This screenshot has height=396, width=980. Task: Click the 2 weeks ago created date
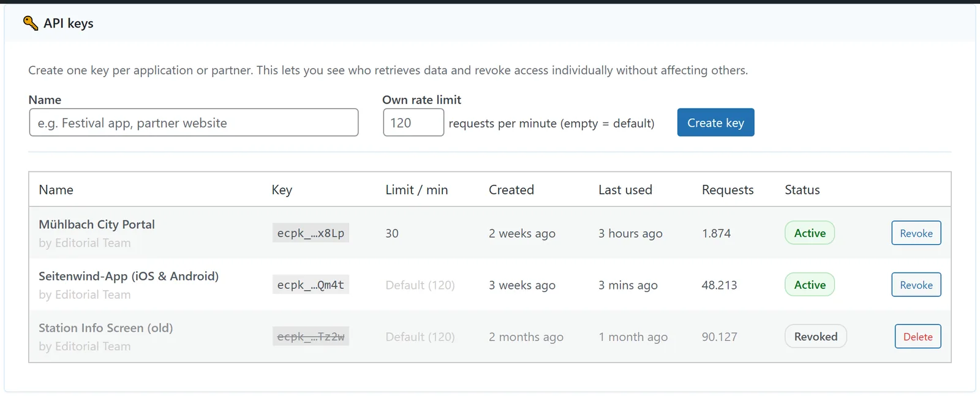coord(522,233)
